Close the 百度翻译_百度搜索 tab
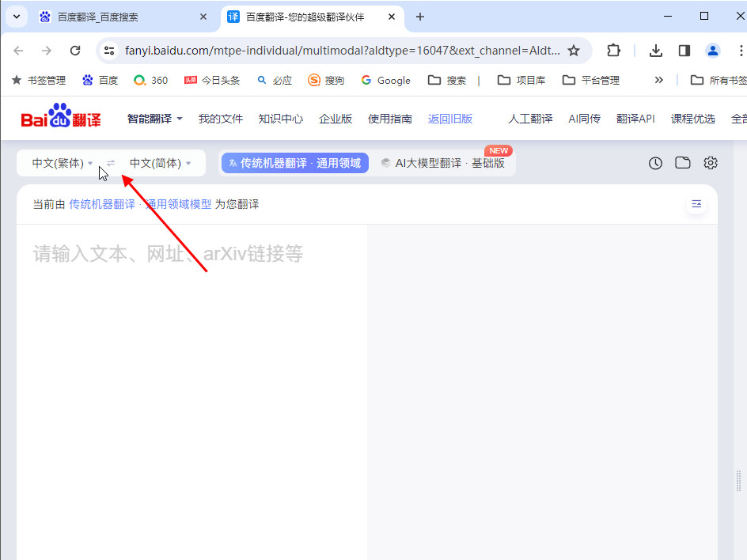 203,17
